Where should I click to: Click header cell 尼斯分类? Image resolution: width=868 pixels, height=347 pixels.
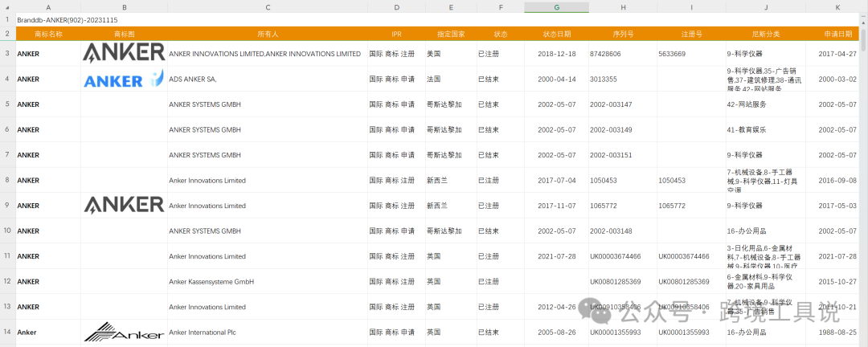[766, 34]
